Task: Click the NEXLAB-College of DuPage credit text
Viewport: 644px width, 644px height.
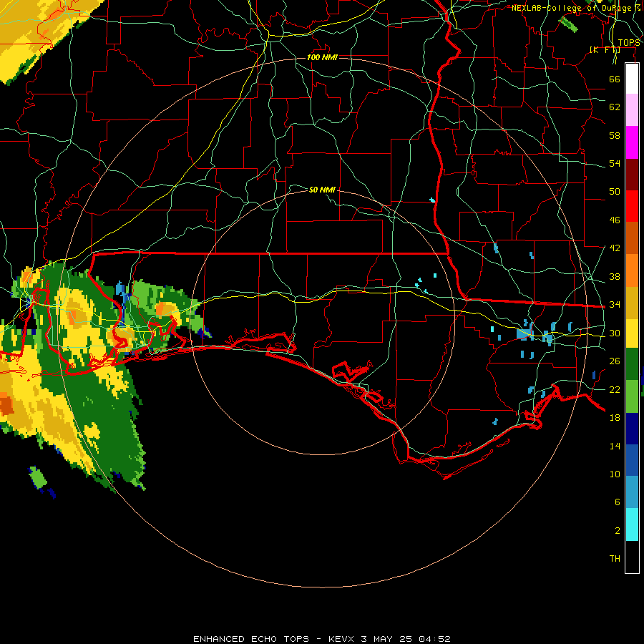Action: [x=575, y=8]
